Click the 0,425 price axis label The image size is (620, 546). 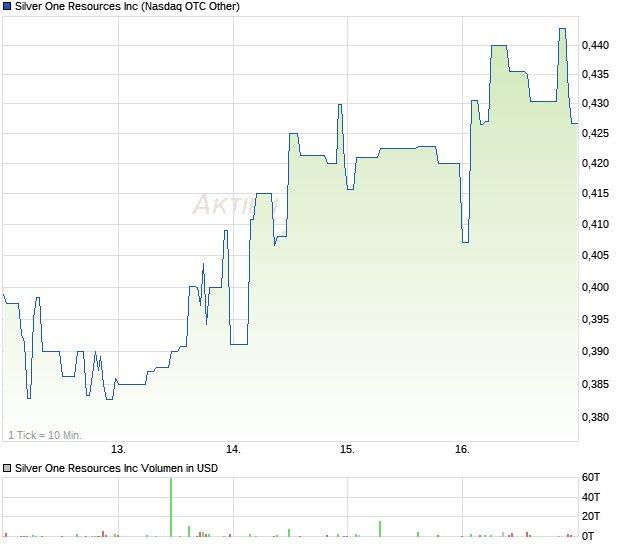(x=595, y=134)
